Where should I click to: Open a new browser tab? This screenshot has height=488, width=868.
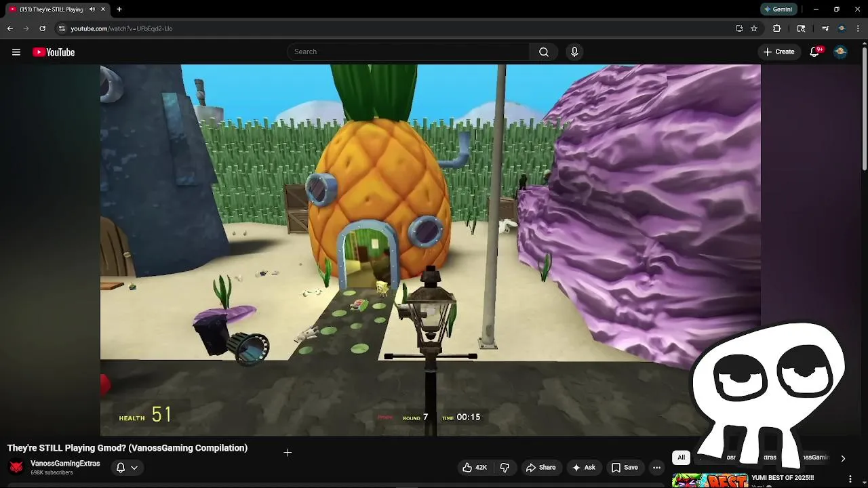(119, 9)
